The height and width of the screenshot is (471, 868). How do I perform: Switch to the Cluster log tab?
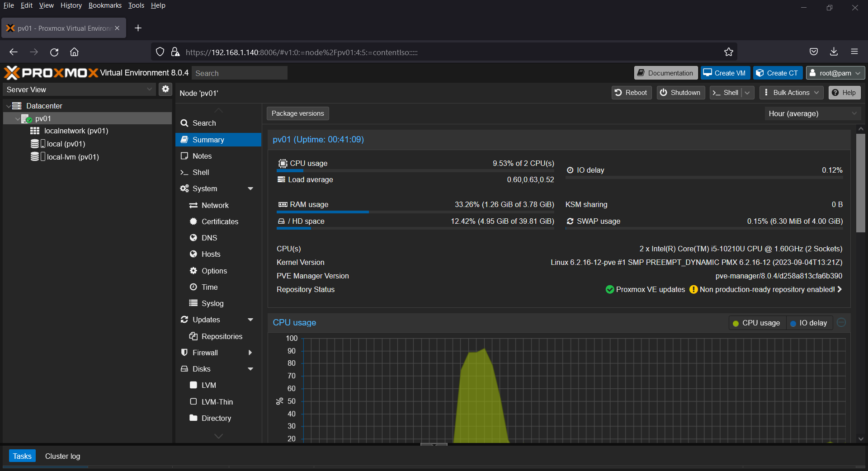pyautogui.click(x=62, y=456)
